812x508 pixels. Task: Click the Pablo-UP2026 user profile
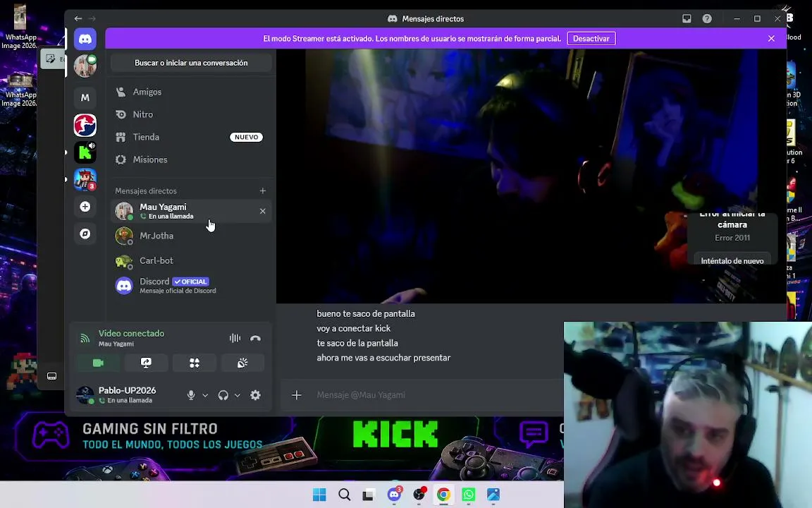coord(127,395)
